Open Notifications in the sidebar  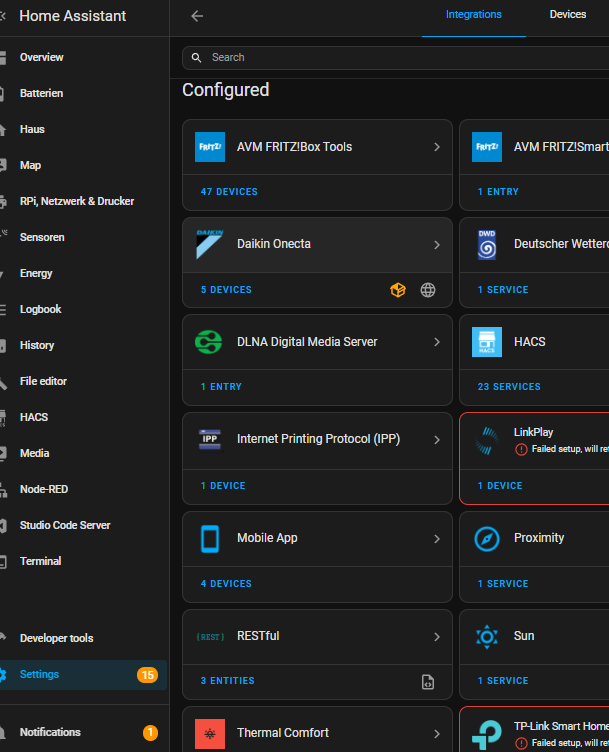(x=50, y=732)
